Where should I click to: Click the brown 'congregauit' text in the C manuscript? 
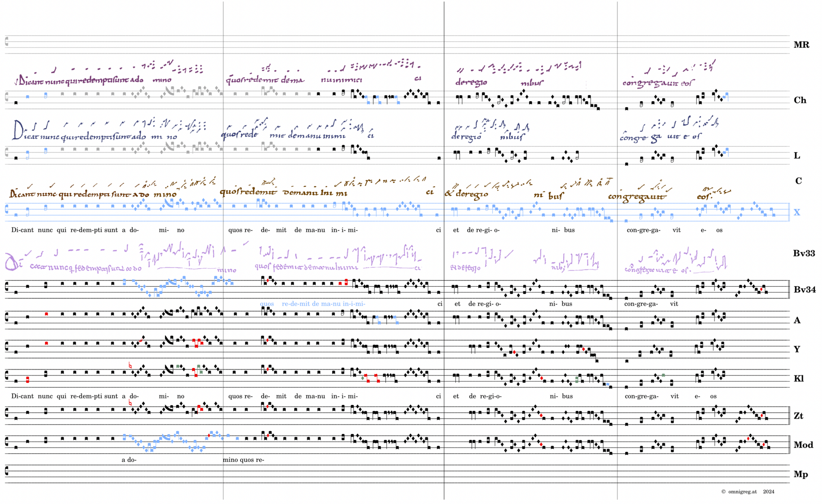(x=637, y=197)
